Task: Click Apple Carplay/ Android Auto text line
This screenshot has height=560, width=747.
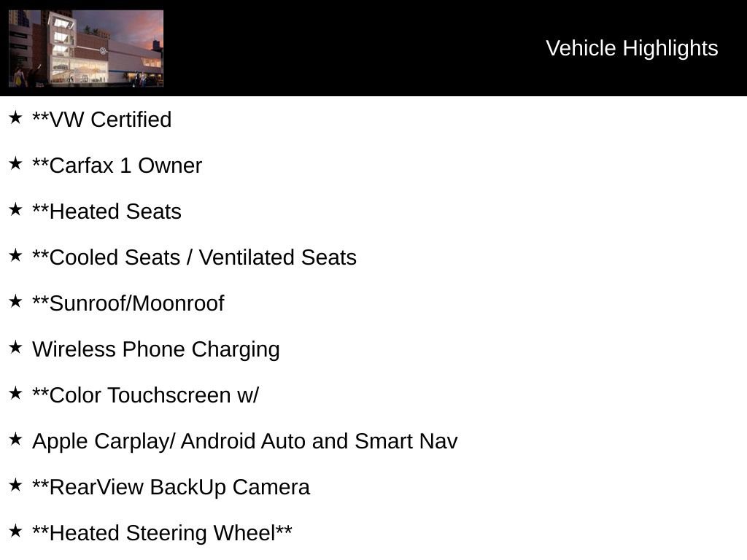Action: pos(245,441)
